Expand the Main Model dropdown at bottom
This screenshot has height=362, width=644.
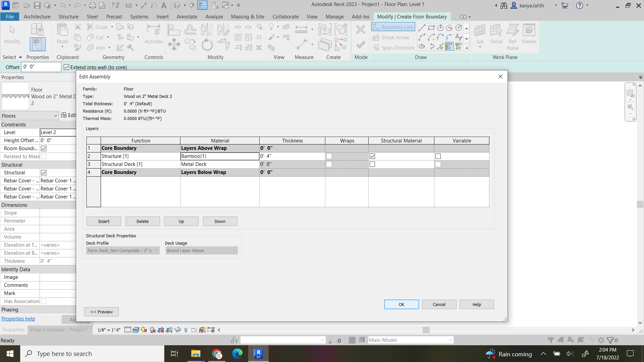pyautogui.click(x=450, y=340)
